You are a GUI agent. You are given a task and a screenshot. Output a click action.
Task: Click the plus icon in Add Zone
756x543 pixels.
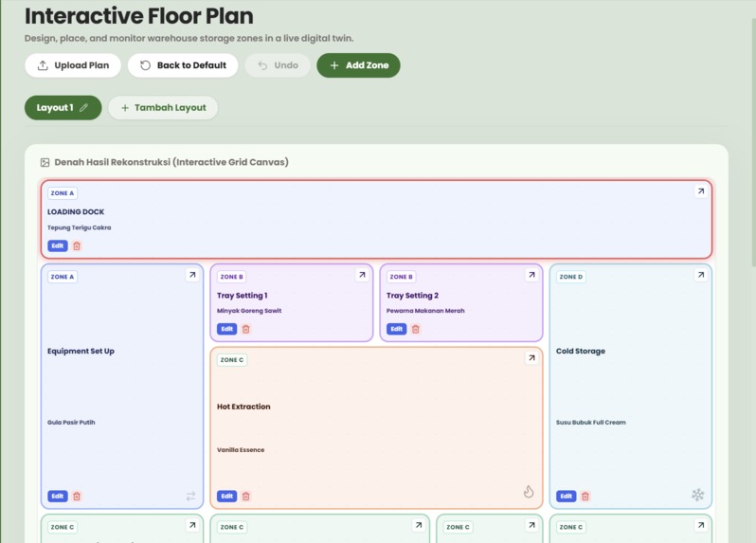click(334, 65)
